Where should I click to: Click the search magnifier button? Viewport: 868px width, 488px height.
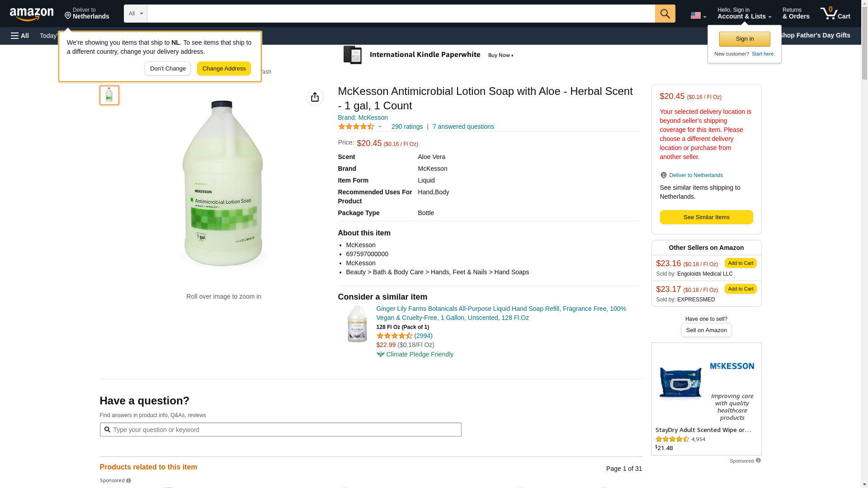tap(665, 14)
